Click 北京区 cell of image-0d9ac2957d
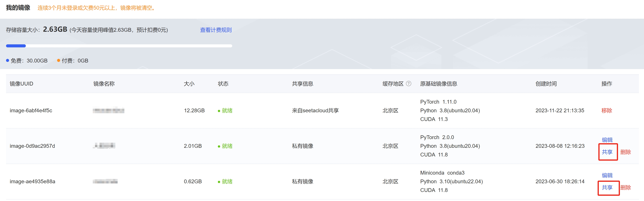This screenshot has width=644, height=201. click(x=390, y=146)
